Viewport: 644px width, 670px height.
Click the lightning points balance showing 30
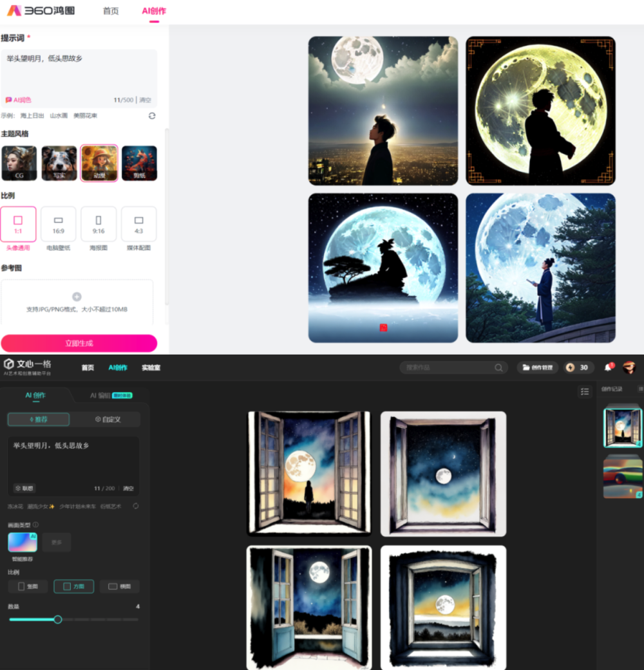pos(577,368)
